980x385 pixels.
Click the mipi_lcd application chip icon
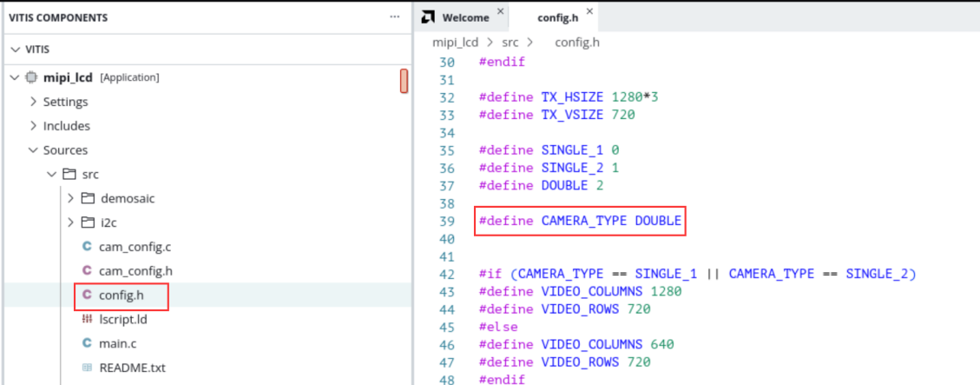pyautogui.click(x=30, y=77)
